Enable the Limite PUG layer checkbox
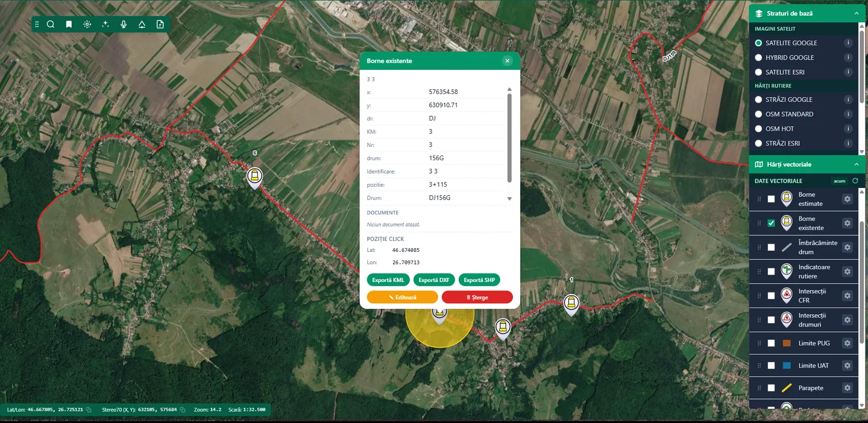The height and width of the screenshot is (423, 868). coord(771,343)
